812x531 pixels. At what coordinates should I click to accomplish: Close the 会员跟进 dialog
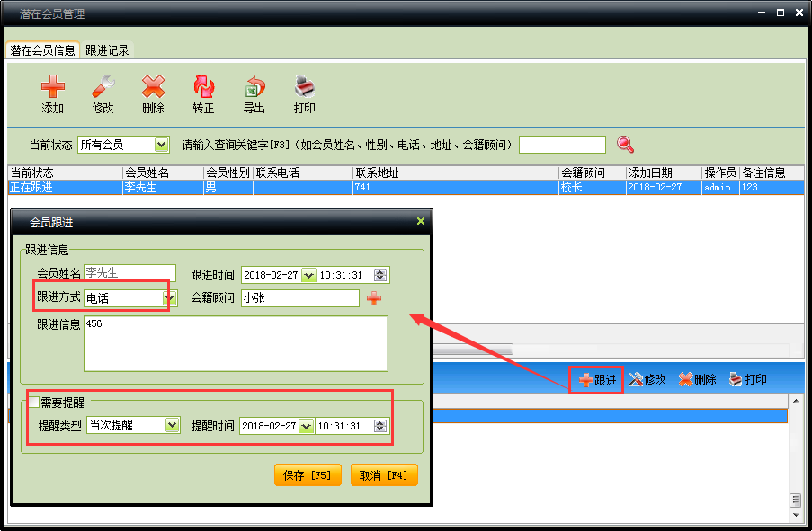pyautogui.click(x=421, y=222)
